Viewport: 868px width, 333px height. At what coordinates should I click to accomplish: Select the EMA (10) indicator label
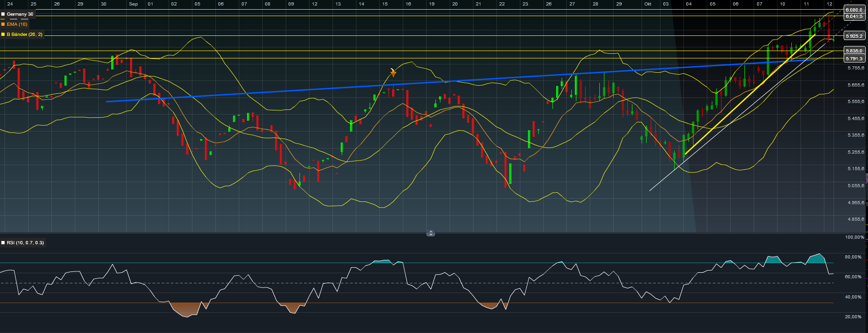coord(17,24)
